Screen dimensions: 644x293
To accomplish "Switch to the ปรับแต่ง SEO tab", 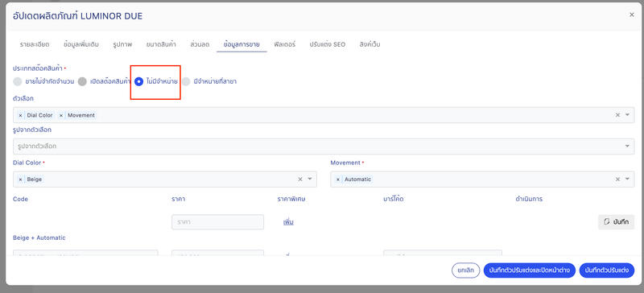I will [x=328, y=44].
